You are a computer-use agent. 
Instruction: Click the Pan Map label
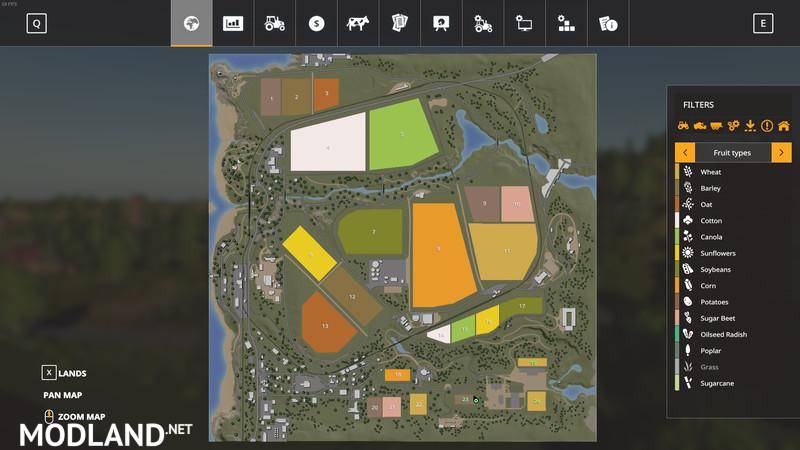(x=63, y=395)
